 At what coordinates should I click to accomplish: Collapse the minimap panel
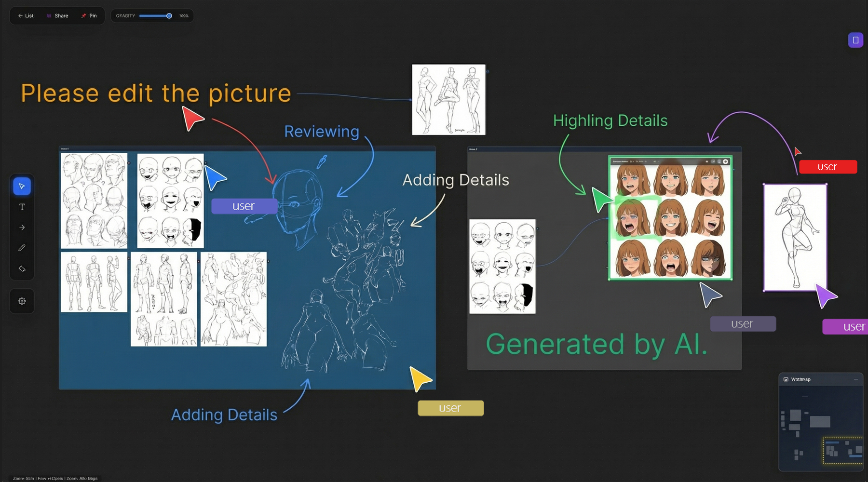[856, 379]
